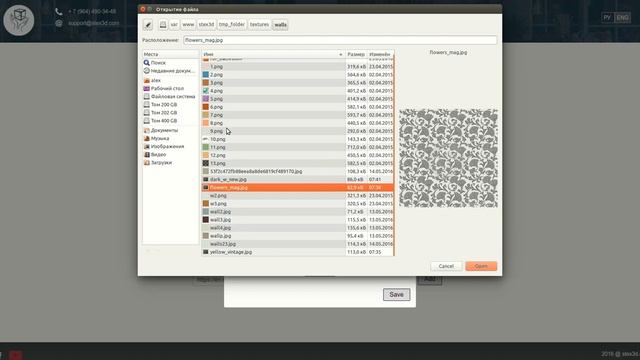Go to root via the disk icon button
The height and width of the screenshot is (360, 640).
[163, 25]
